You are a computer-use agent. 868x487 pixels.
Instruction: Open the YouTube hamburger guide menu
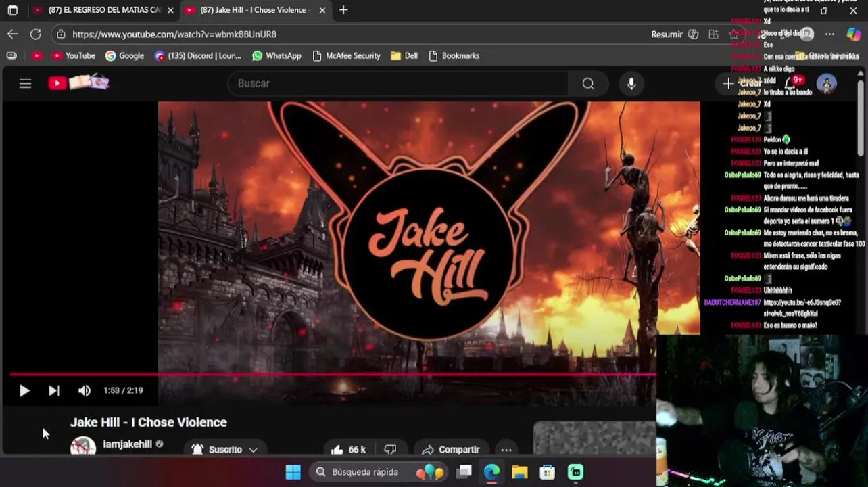tap(25, 83)
